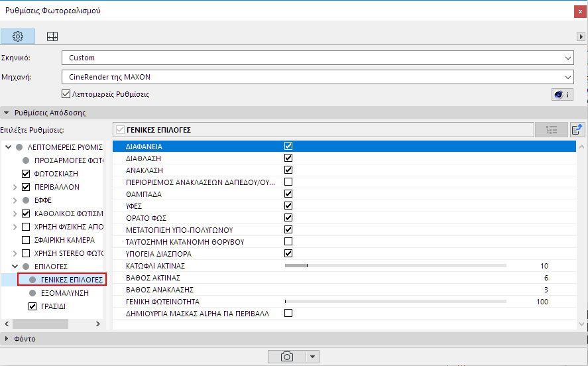Expand the ΠΕΡΙΒΑΛΛΟΝ tree node
Screen dimensions: 588x366
pos(15,187)
